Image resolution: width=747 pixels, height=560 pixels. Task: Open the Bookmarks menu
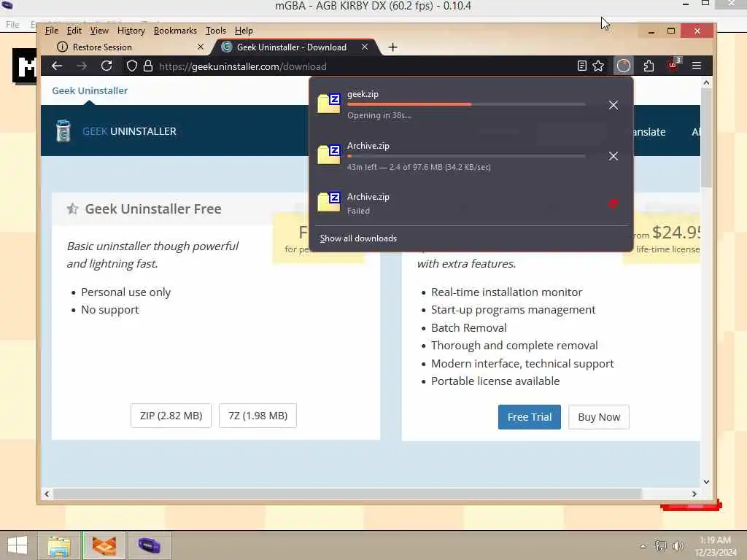[175, 31]
